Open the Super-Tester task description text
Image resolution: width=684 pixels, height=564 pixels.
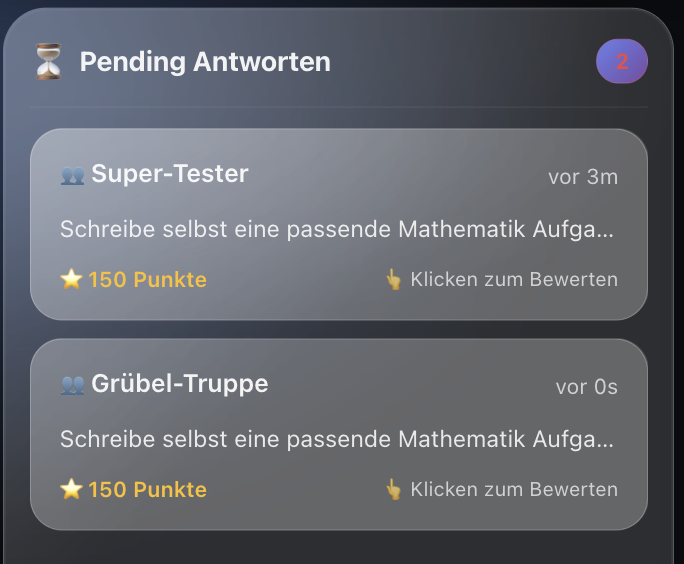click(337, 229)
